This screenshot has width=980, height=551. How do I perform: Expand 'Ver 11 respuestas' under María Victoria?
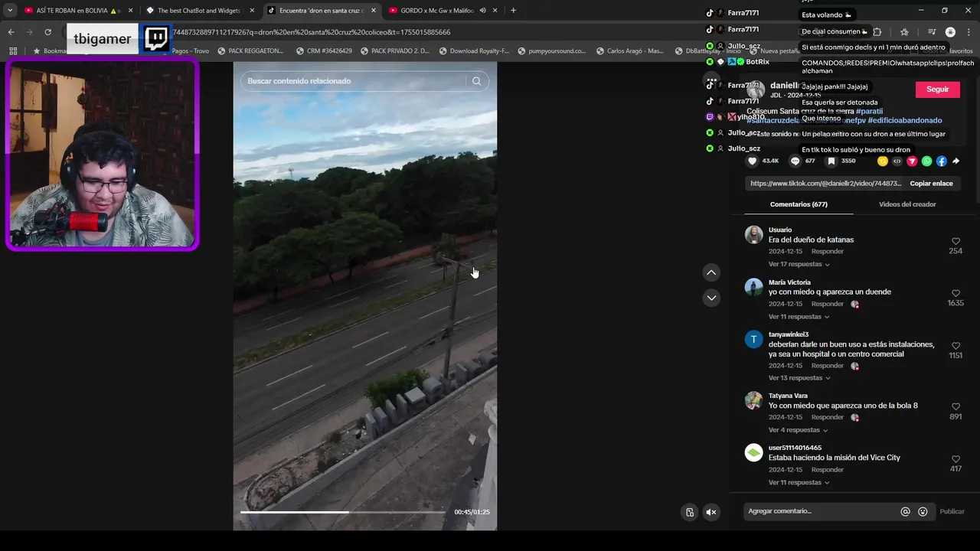click(x=799, y=317)
